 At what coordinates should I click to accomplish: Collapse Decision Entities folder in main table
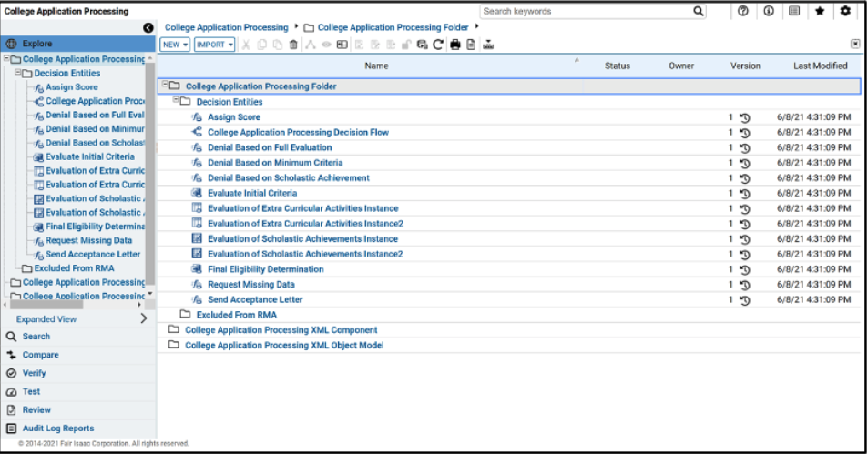[176, 100]
